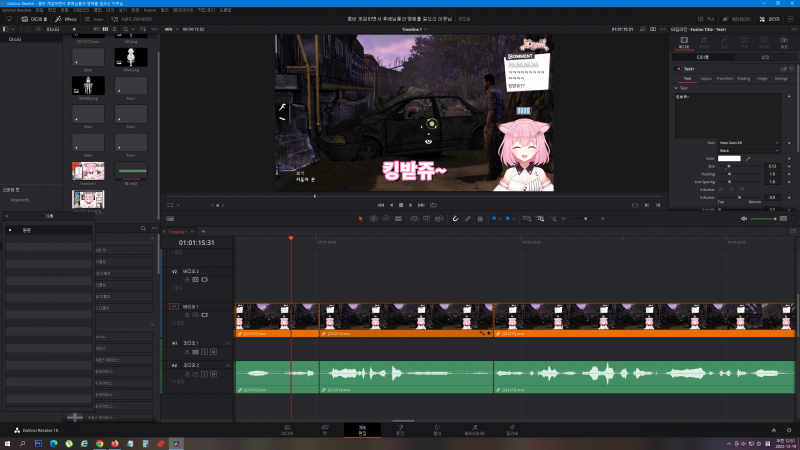Open the Font dropdown in Inspector

click(x=748, y=143)
